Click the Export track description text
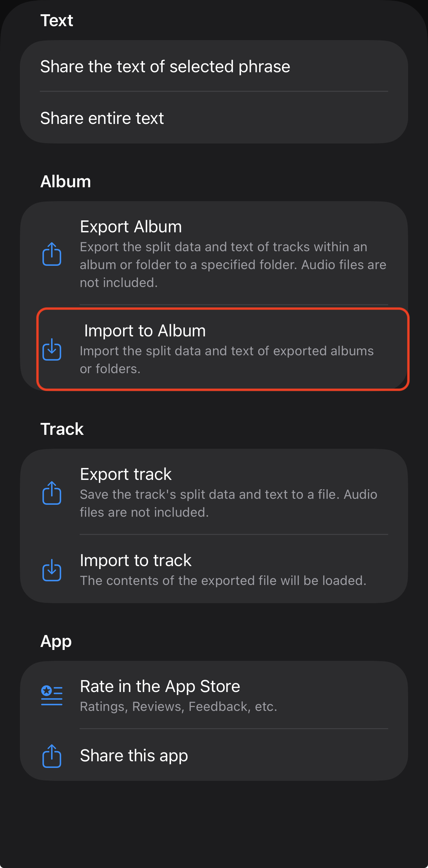 click(228, 503)
